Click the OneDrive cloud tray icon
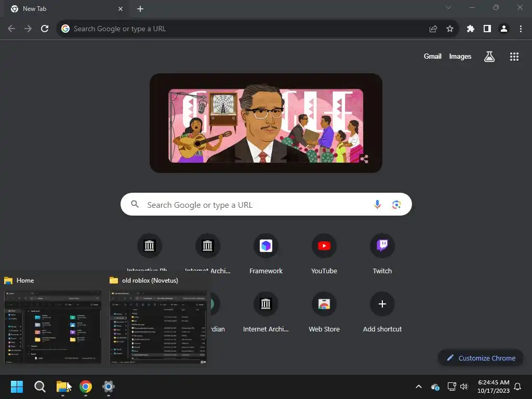The width and height of the screenshot is (532, 399). coord(435,387)
